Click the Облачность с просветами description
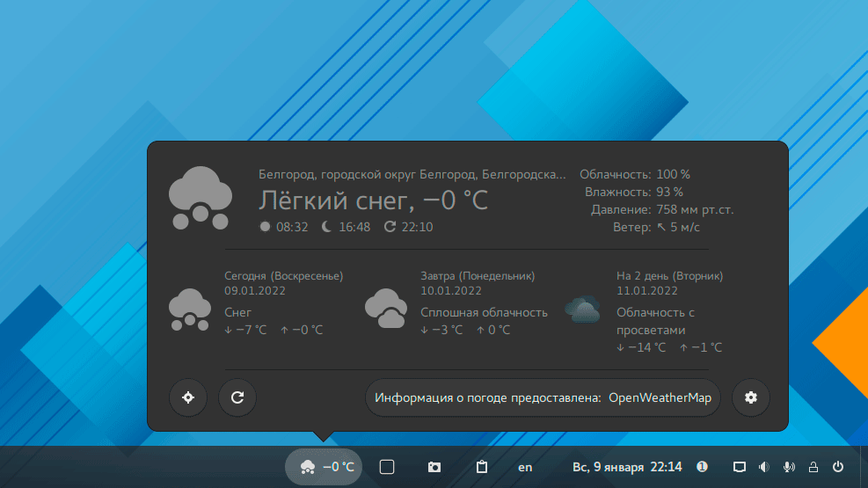868x488 pixels. (x=655, y=322)
